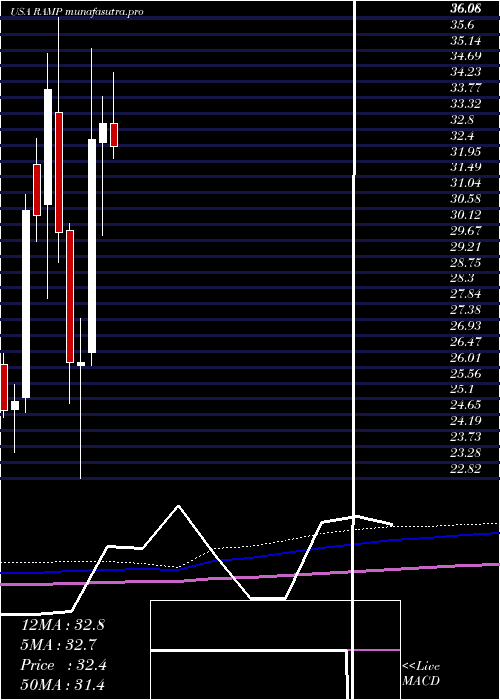Click the 'Price : 32.4' legend entry
500x700 pixels.
click(x=63, y=665)
